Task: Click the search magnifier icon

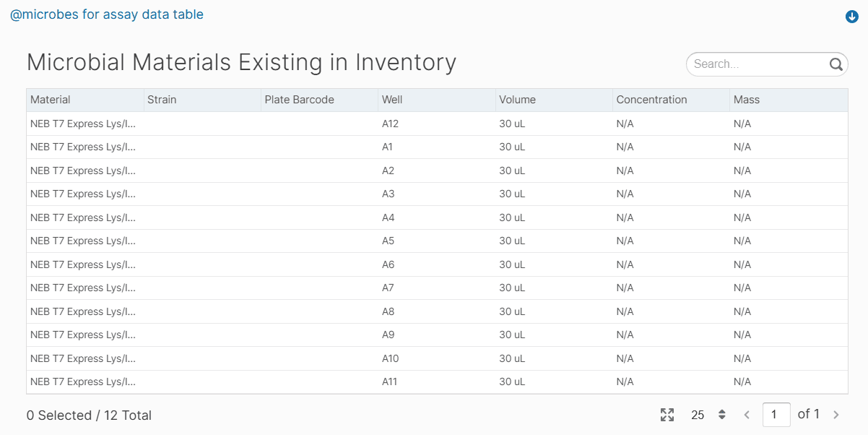Action: coord(836,64)
